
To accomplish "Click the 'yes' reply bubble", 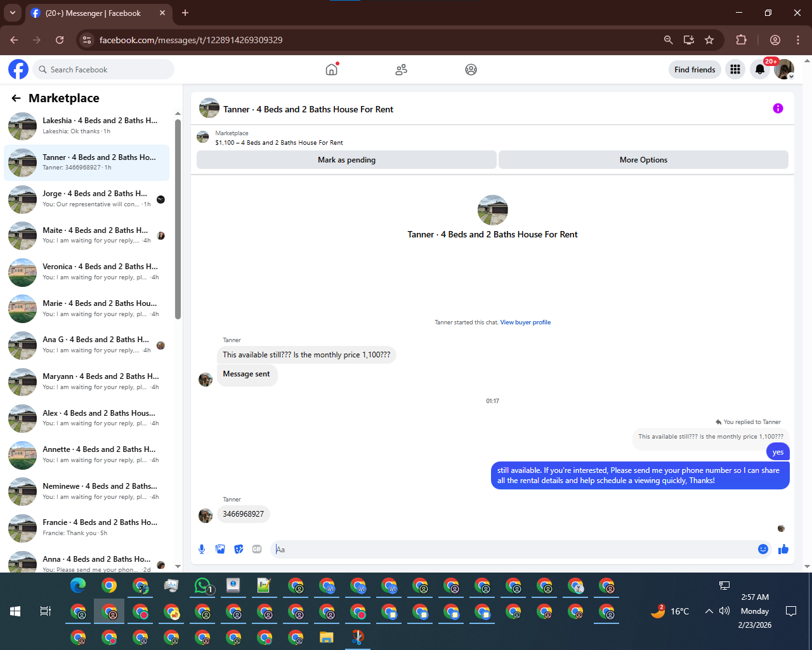I will [x=778, y=452].
